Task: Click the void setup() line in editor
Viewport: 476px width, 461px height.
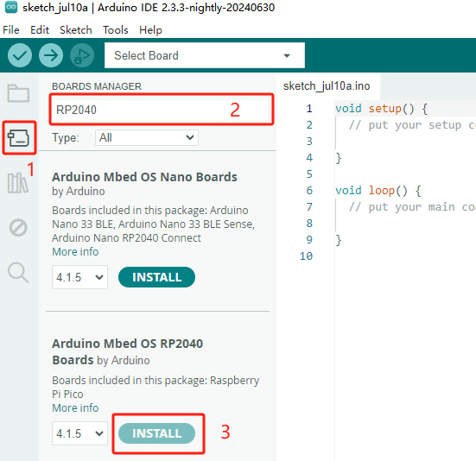Action: (x=381, y=109)
